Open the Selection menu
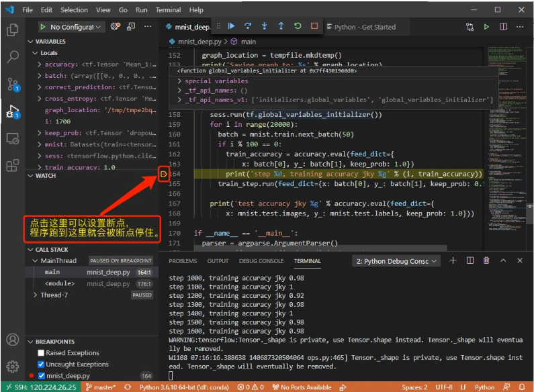 coord(74,10)
